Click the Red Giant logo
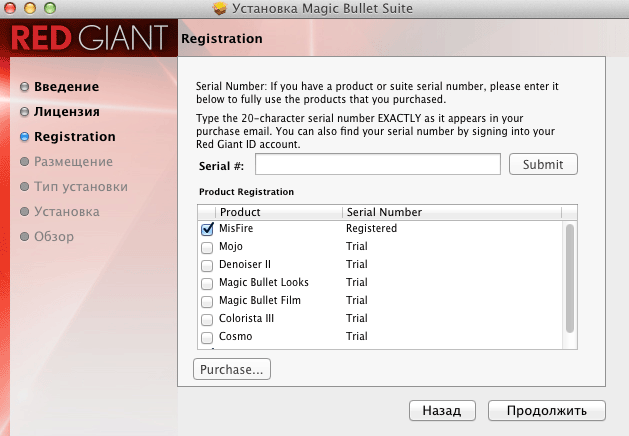This screenshot has height=436, width=629. coord(87,40)
